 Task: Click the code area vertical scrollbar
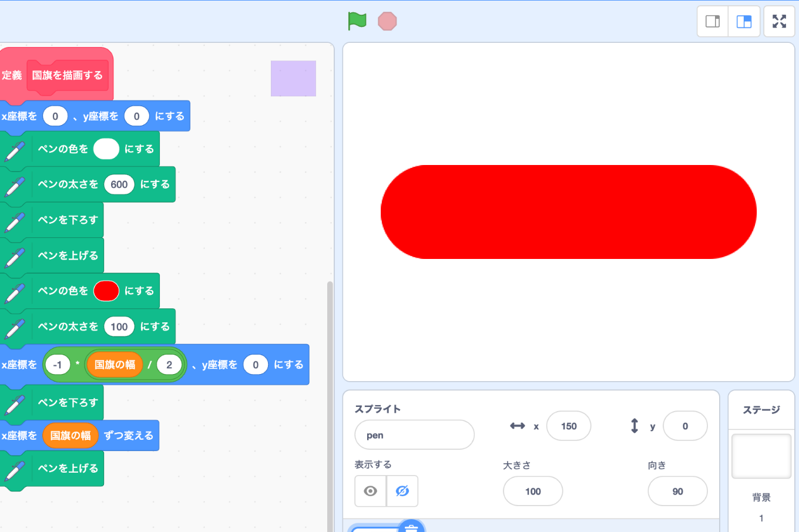pyautogui.click(x=330, y=405)
